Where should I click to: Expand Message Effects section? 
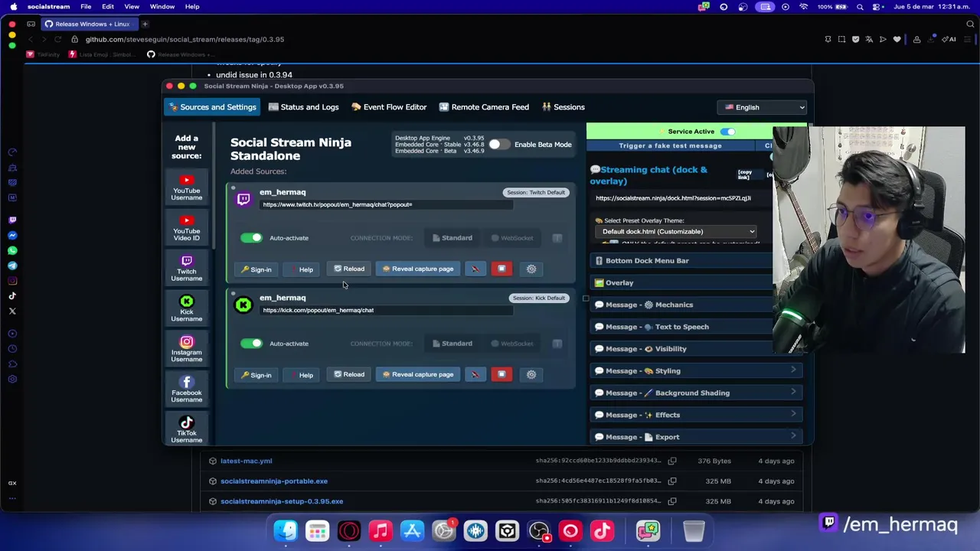(697, 415)
